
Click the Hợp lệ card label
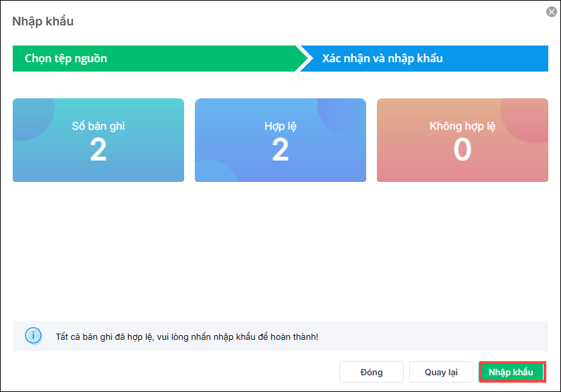pyautogui.click(x=280, y=126)
